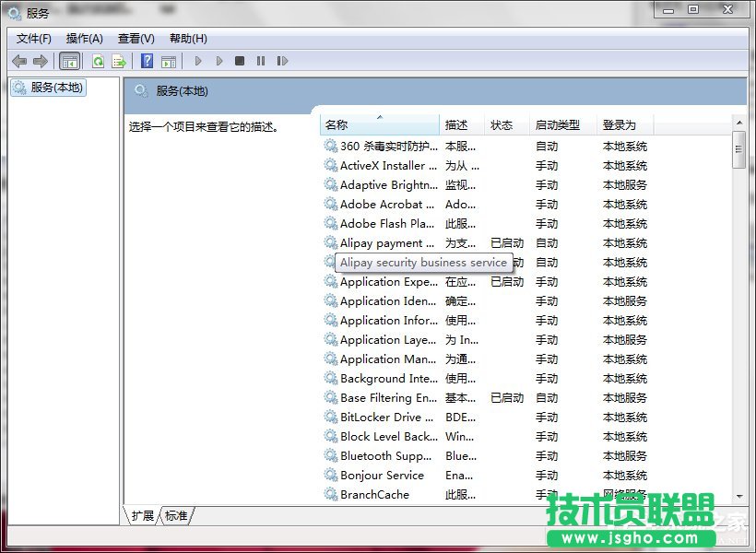This screenshot has height=553, width=756.
Task: Stop the selected service
Action: tap(239, 61)
